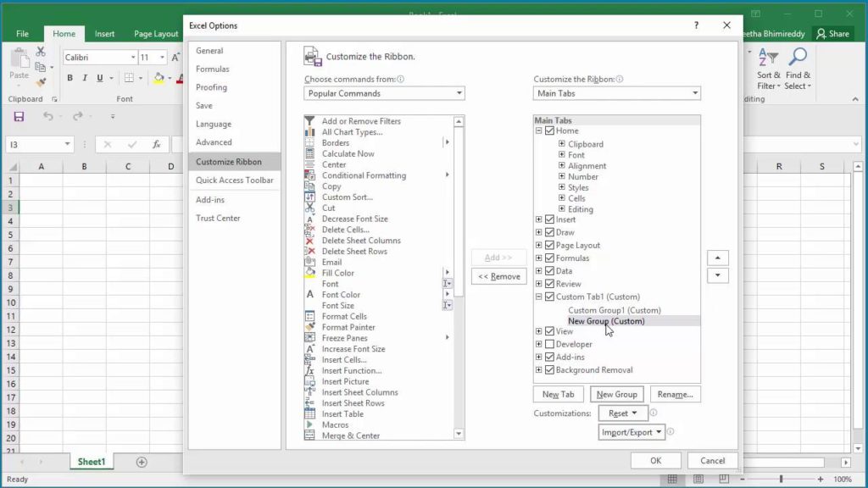Open the Customize the Ribbon dropdown
The height and width of the screenshot is (488, 868).
616,93
